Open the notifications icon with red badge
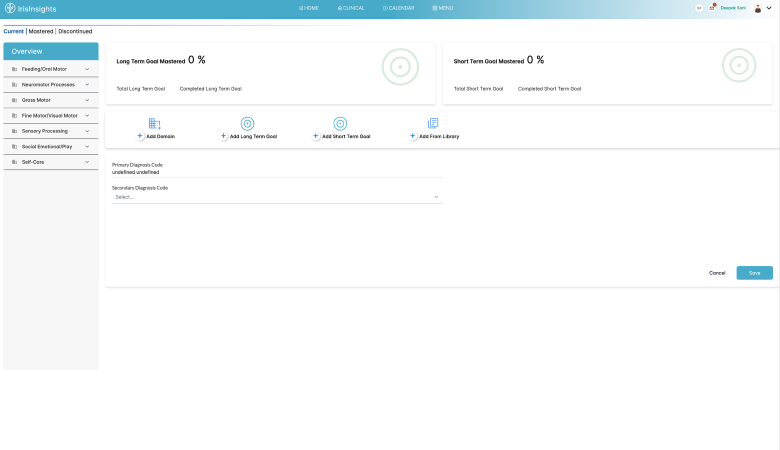This screenshot has width=780, height=450. pos(712,8)
